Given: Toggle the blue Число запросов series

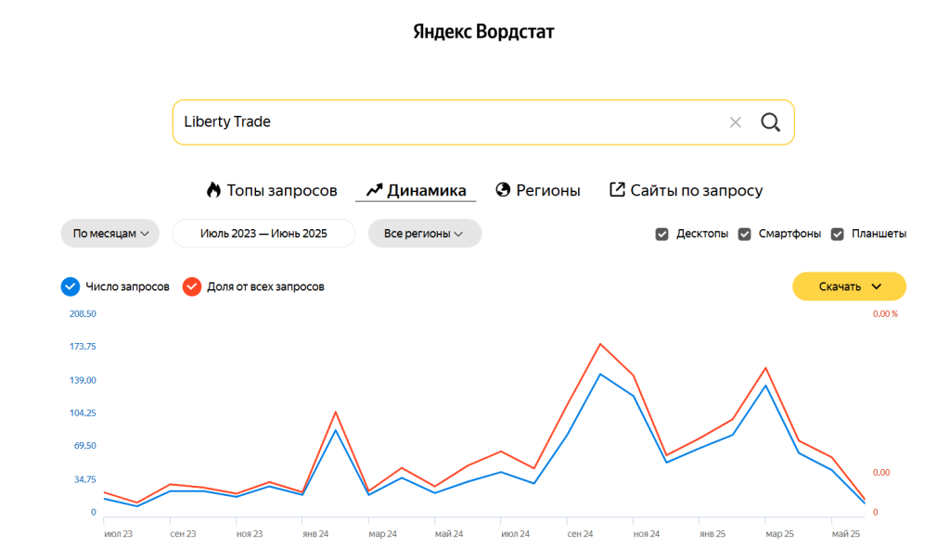Looking at the screenshot, I should point(71,286).
